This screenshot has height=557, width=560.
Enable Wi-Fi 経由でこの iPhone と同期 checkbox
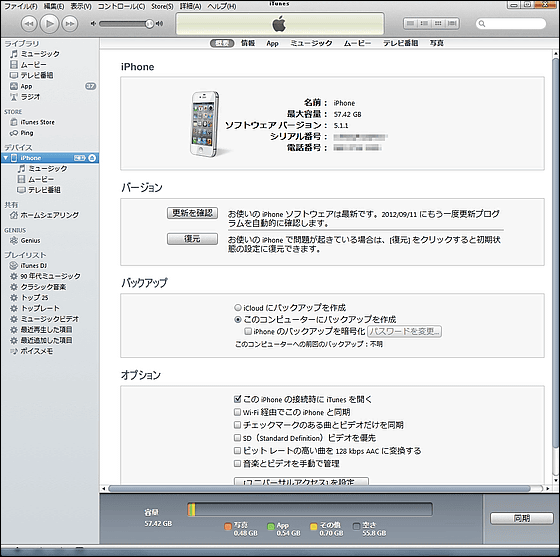(238, 412)
